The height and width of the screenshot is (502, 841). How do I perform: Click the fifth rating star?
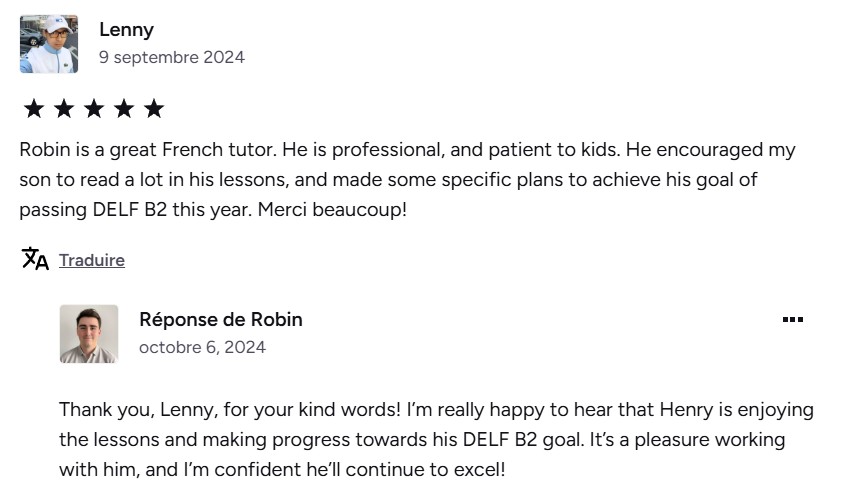click(x=154, y=108)
